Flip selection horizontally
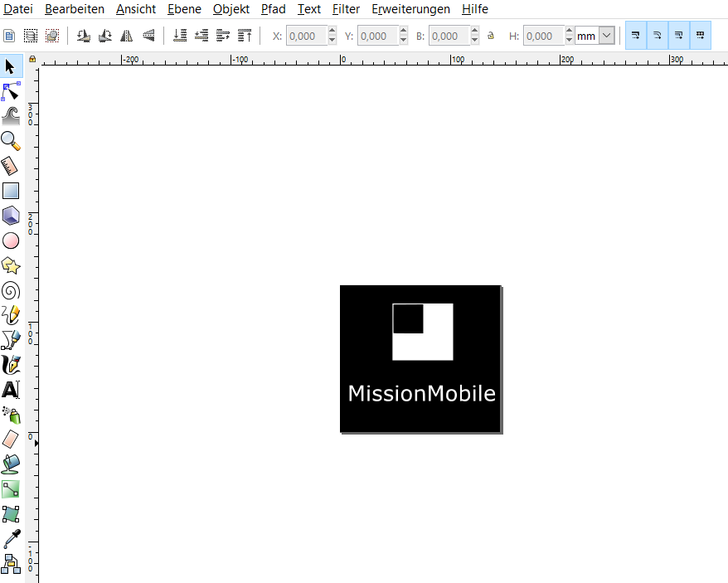 [126, 36]
